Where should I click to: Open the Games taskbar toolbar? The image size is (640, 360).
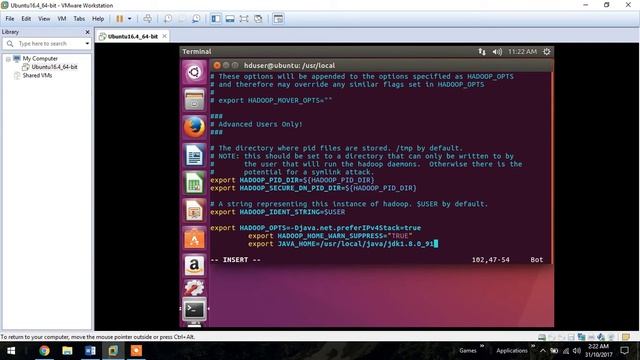[x=468, y=351]
